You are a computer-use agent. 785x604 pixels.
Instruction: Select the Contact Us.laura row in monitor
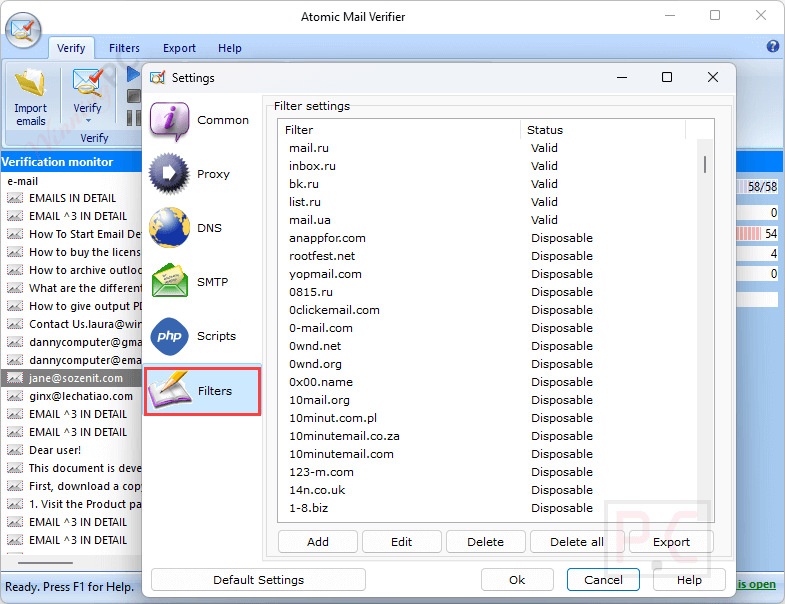coord(72,325)
